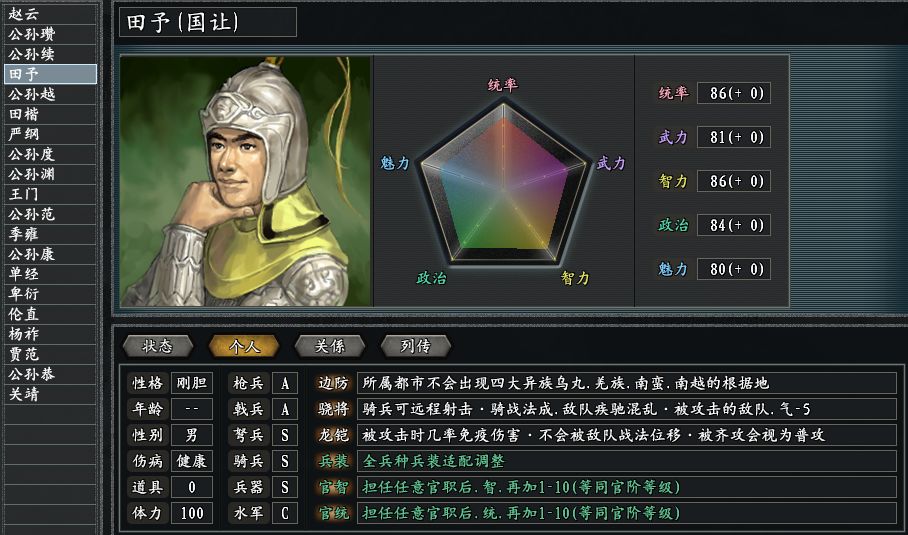The height and width of the screenshot is (535, 908).
Task: Click the 统率 value field showing 86
Action: [x=733, y=93]
